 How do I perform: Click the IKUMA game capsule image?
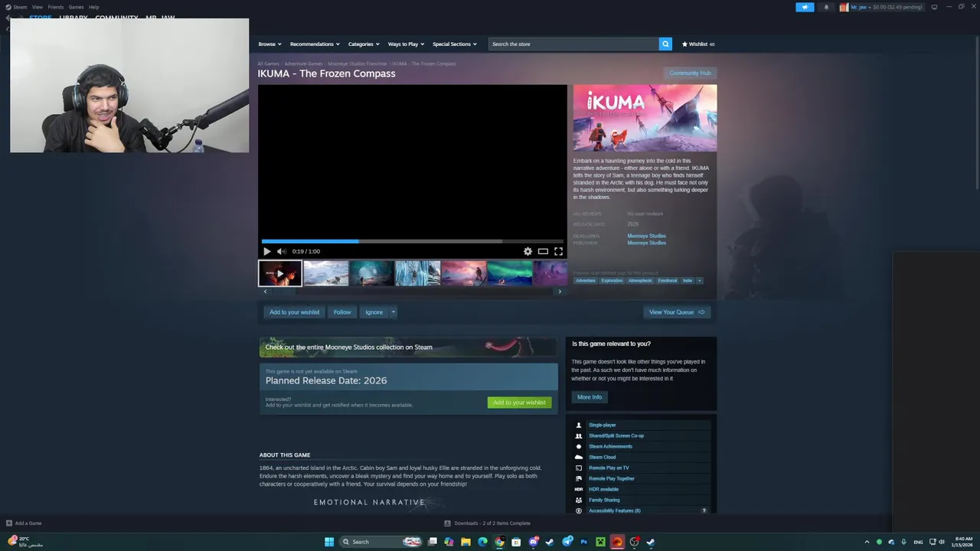tap(645, 118)
